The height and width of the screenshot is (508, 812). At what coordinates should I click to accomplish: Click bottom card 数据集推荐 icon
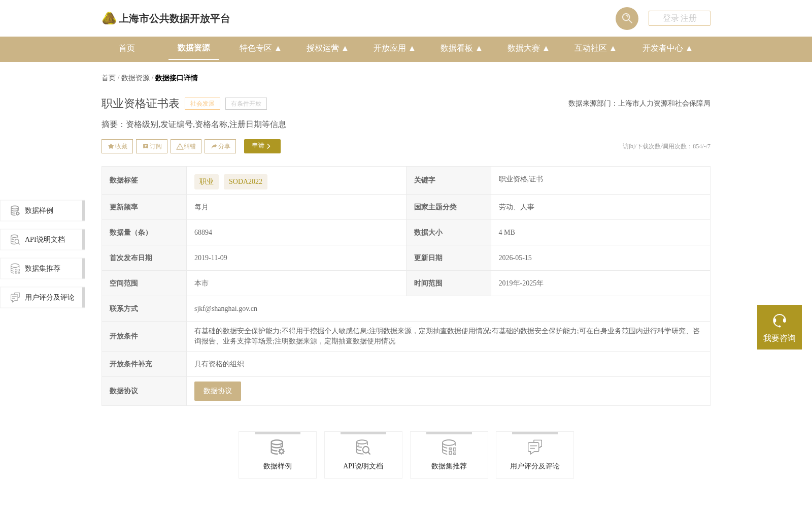(x=449, y=447)
